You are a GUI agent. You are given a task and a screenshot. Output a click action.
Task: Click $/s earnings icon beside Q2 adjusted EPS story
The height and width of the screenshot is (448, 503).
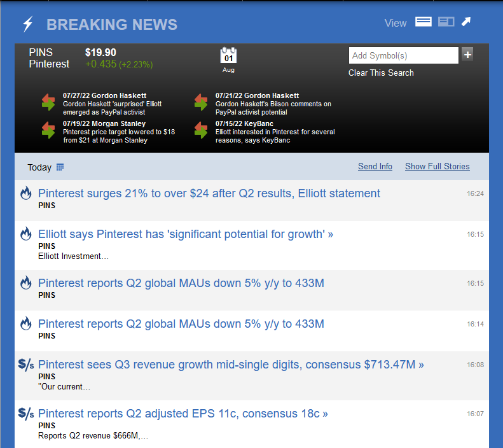click(26, 414)
